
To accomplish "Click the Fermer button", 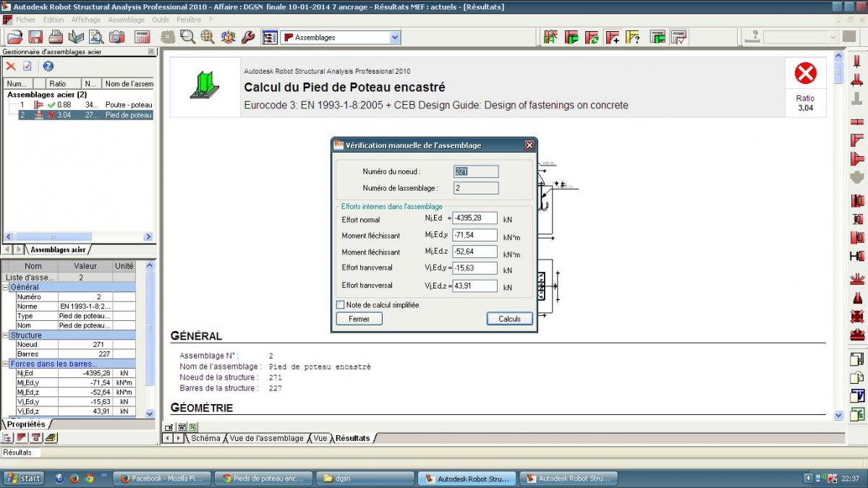I will point(359,319).
